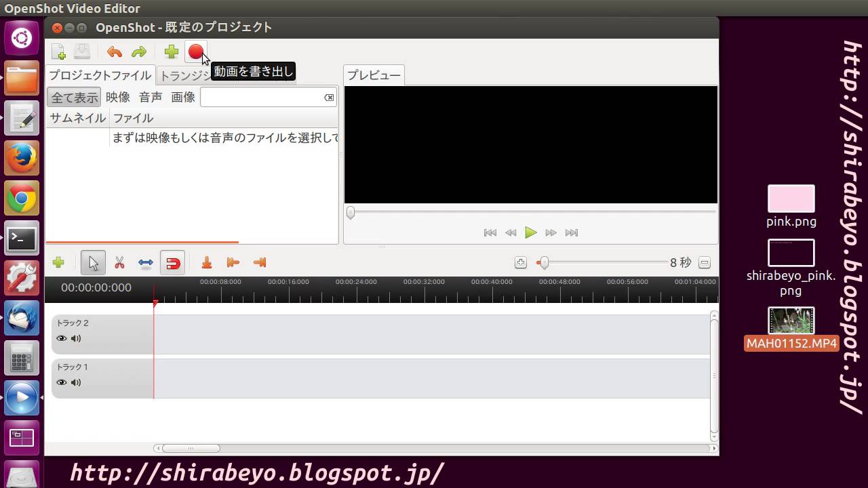Click the ファイル column header

(224, 118)
